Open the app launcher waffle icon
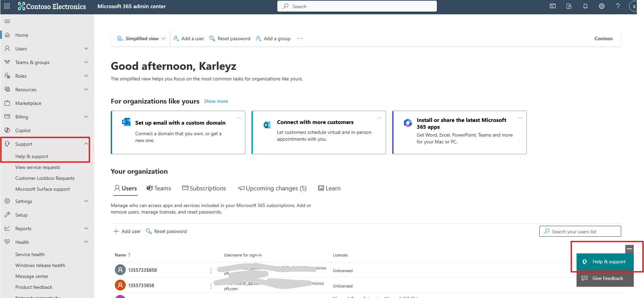Viewport: 644px width, 298px height. tap(7, 6)
